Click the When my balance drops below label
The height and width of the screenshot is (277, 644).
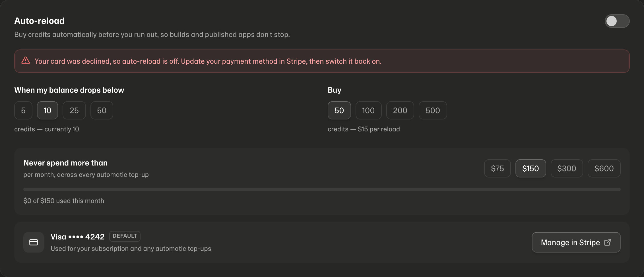click(69, 90)
